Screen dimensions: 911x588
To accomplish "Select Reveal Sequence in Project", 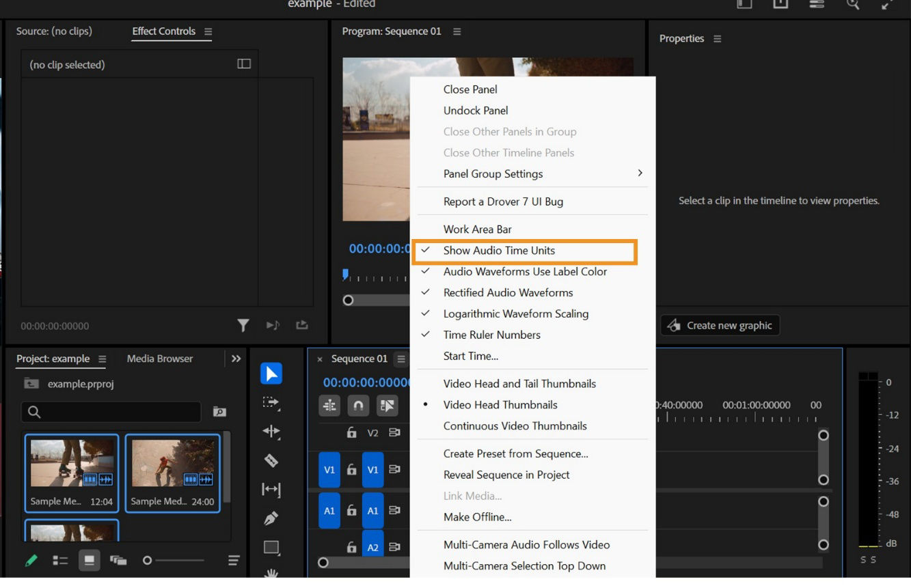I will coord(506,475).
